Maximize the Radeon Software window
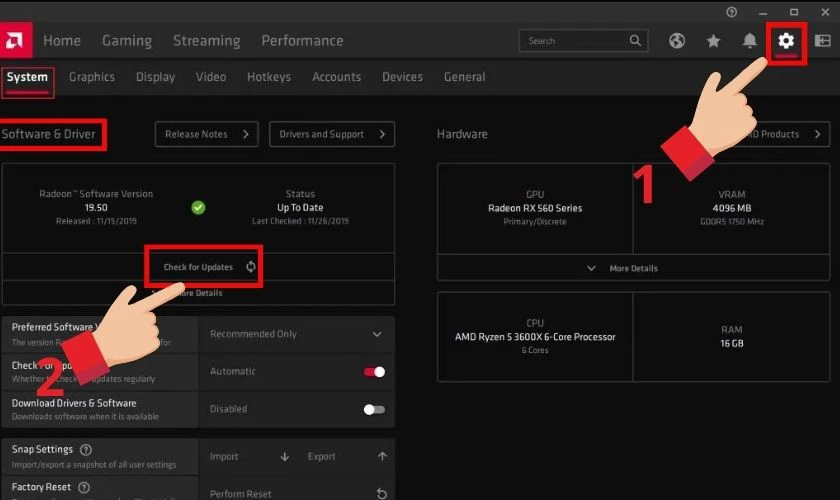Viewport: 840px width, 500px height. (x=794, y=12)
